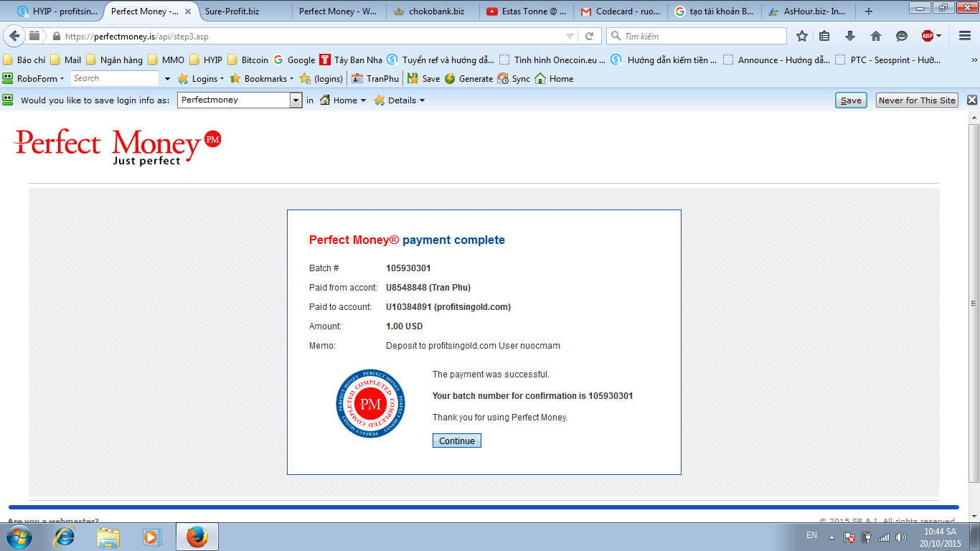Bookmark this page with the star icon

coord(802,36)
